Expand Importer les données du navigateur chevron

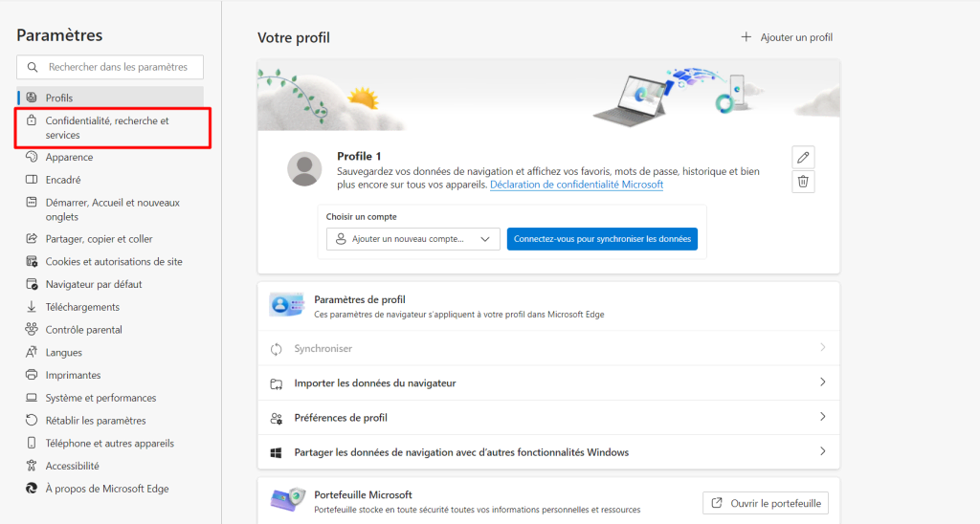[x=822, y=382]
